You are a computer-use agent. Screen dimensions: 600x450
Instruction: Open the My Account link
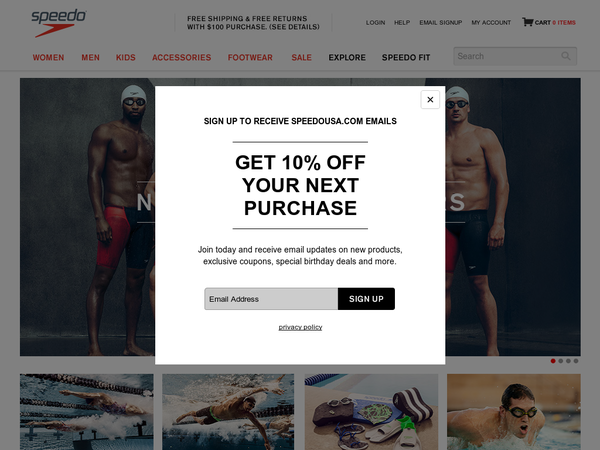tap(491, 23)
